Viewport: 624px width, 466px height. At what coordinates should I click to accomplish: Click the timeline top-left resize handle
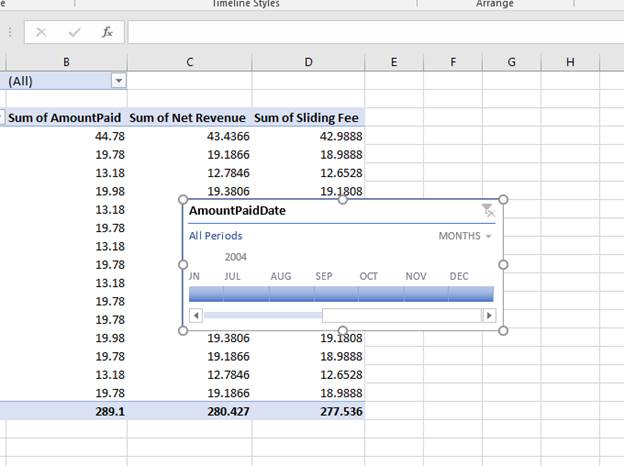click(183, 199)
